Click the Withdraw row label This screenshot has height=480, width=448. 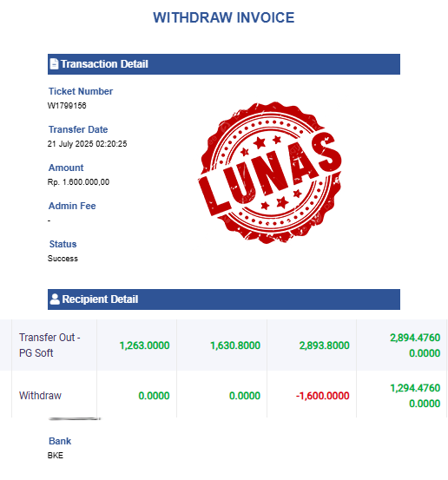point(40,396)
